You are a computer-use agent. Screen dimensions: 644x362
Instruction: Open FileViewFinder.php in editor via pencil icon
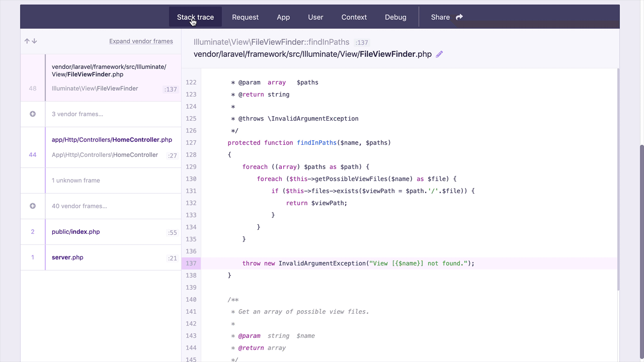pos(439,54)
